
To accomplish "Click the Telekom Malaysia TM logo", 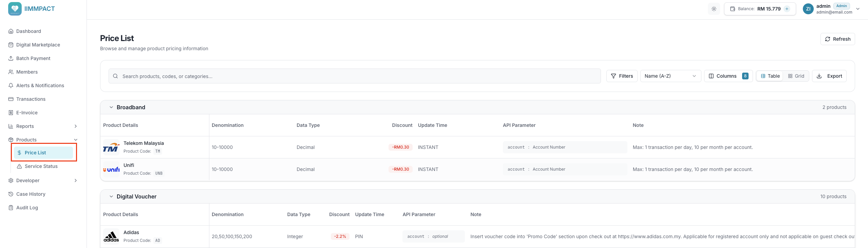I will [111, 147].
